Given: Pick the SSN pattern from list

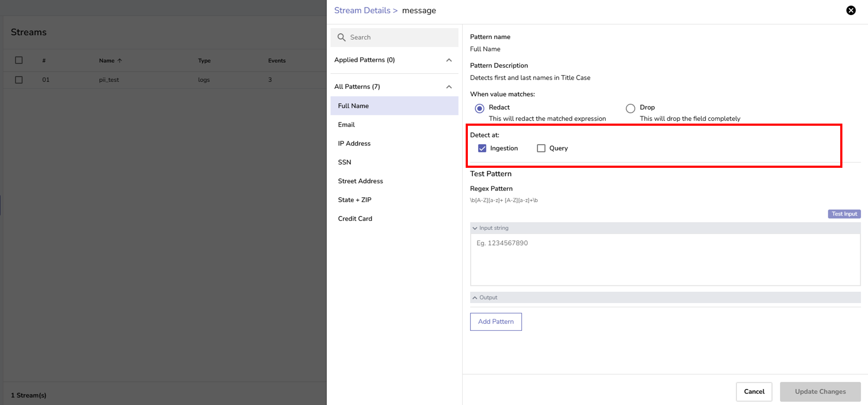Looking at the screenshot, I should pyautogui.click(x=345, y=162).
